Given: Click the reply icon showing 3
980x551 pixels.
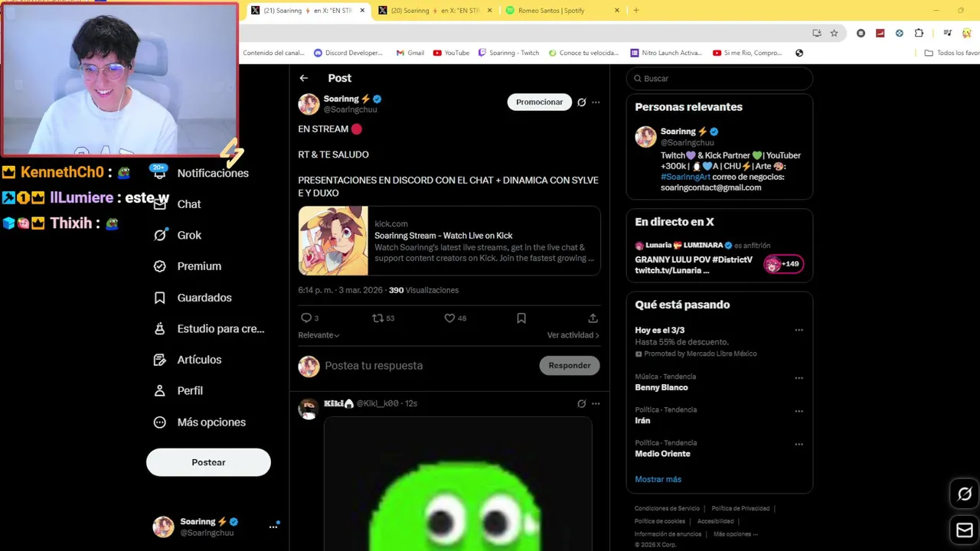Looking at the screenshot, I should click(x=306, y=318).
